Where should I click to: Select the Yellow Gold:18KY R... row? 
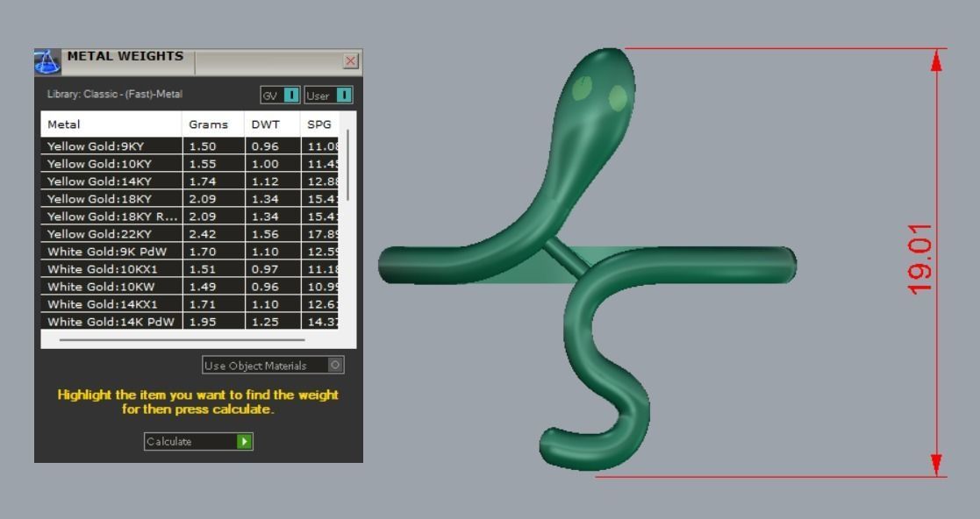190,216
